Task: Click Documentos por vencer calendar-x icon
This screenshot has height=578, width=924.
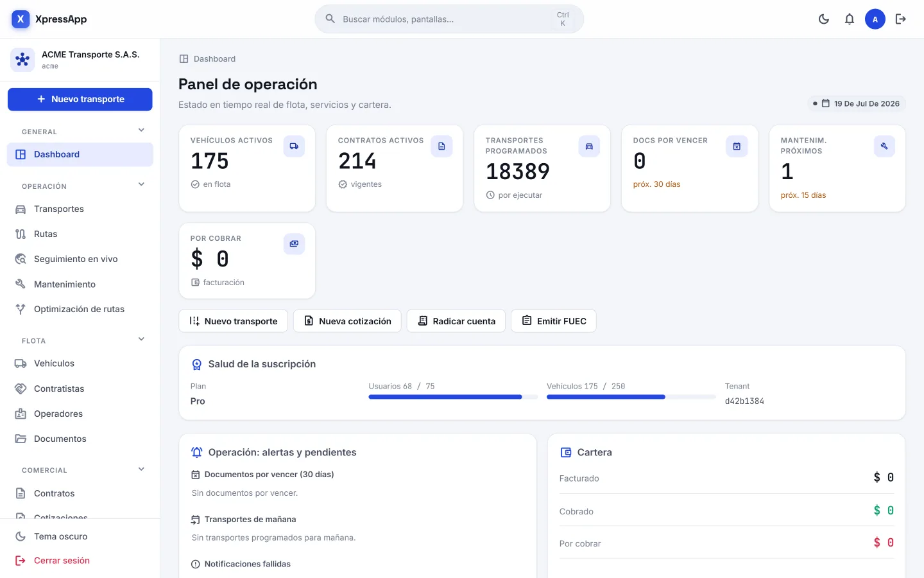Action: coord(196,475)
